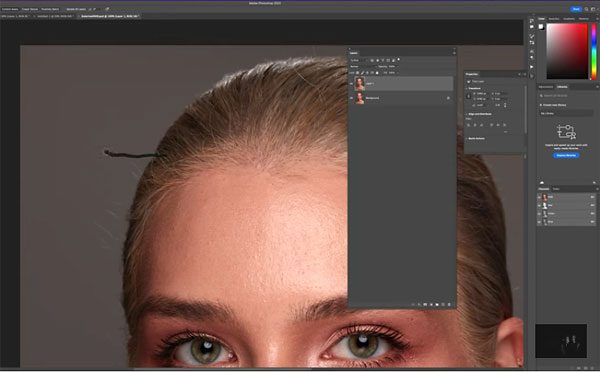Open the library selector dropdown

567,113
